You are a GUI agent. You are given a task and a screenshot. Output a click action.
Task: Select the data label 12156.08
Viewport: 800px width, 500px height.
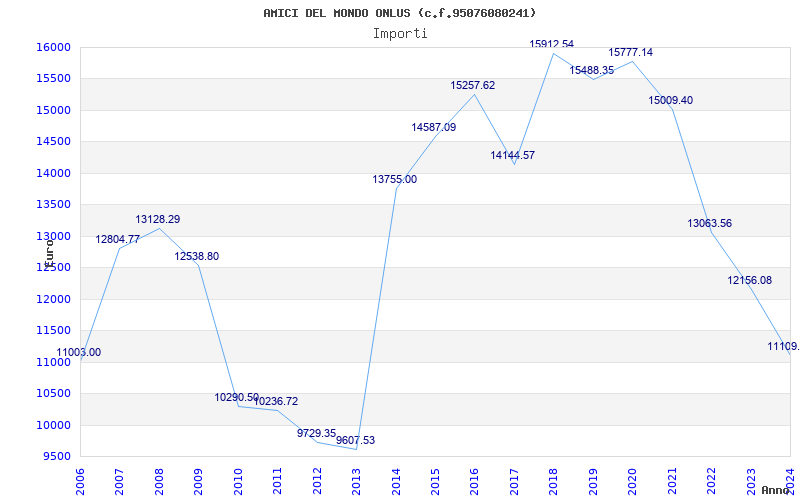pos(749,281)
